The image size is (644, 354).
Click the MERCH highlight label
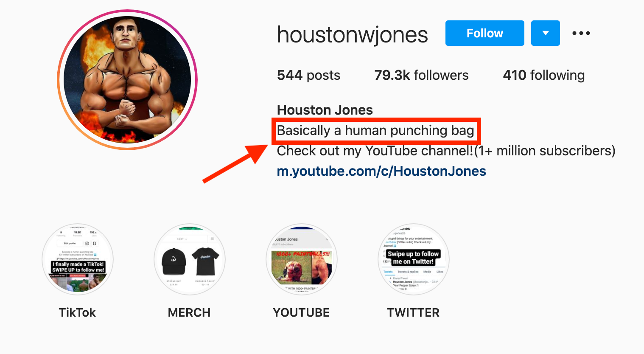tap(189, 313)
